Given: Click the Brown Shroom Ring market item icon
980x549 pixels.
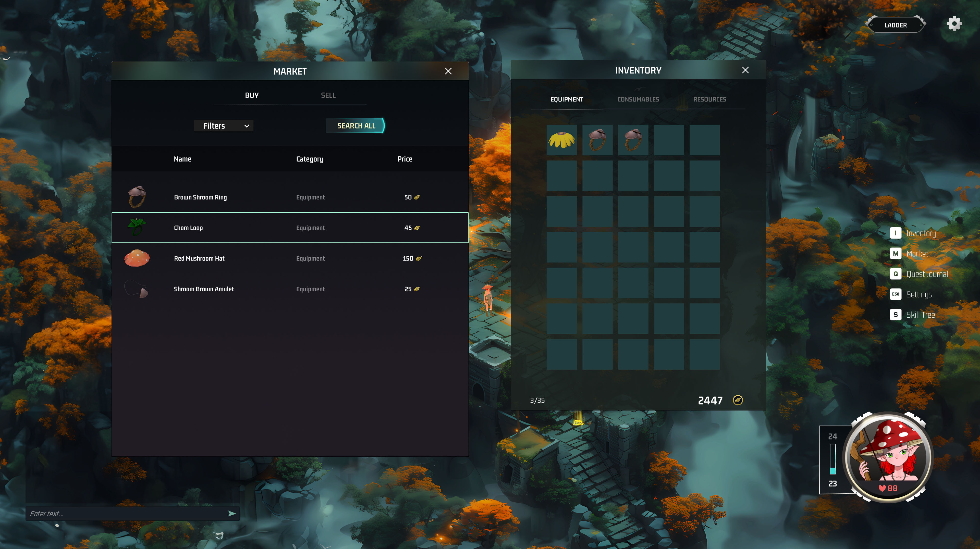Looking at the screenshot, I should 137,197.
